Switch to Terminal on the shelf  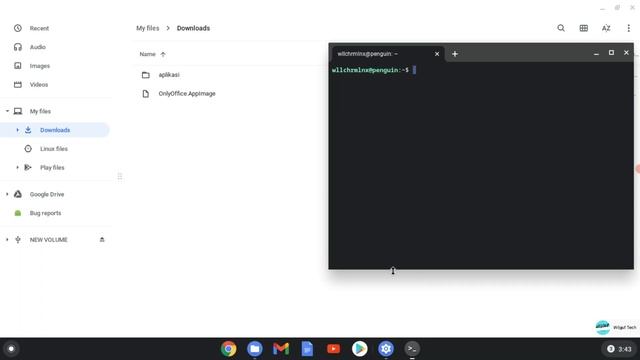pos(412,349)
